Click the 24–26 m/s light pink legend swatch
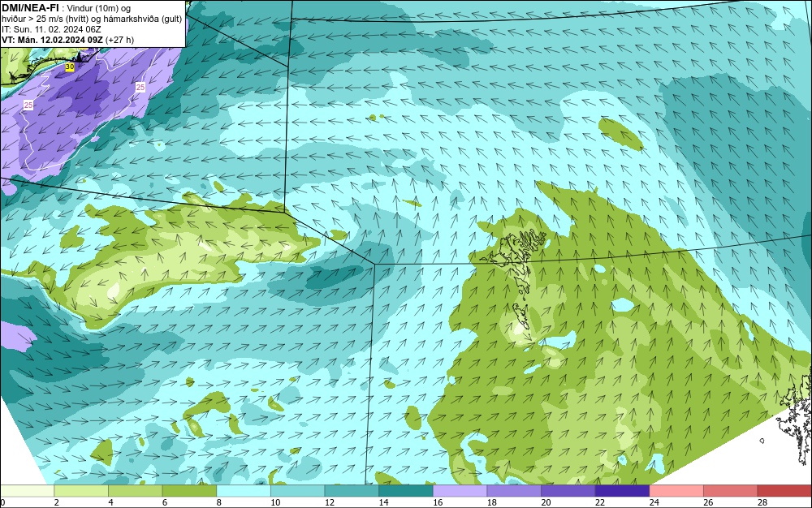Image resolution: width=812 pixels, height=508 pixels. [676, 491]
